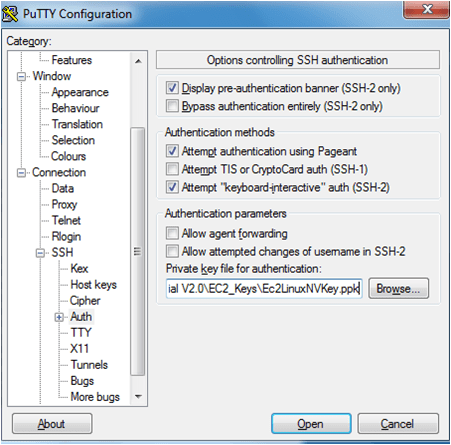Screen dimensions: 451x445
Task: Select the Tunnels category
Action: point(89,365)
